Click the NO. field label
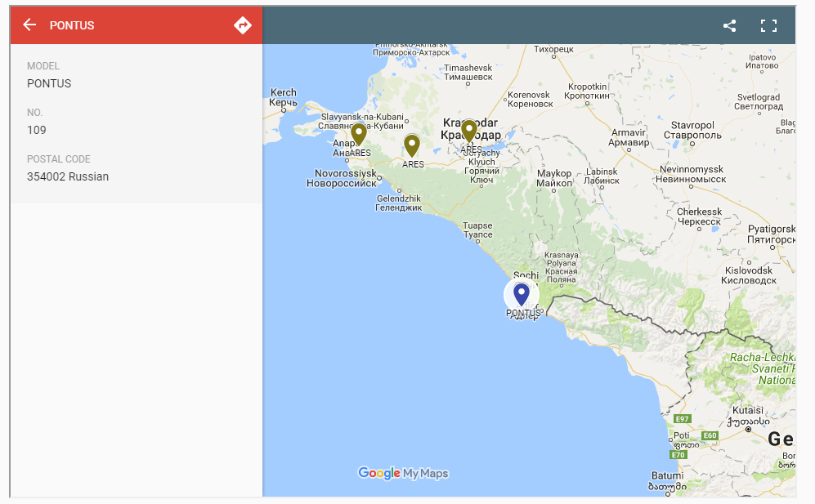Viewport: 815px width, 504px height. (x=35, y=113)
